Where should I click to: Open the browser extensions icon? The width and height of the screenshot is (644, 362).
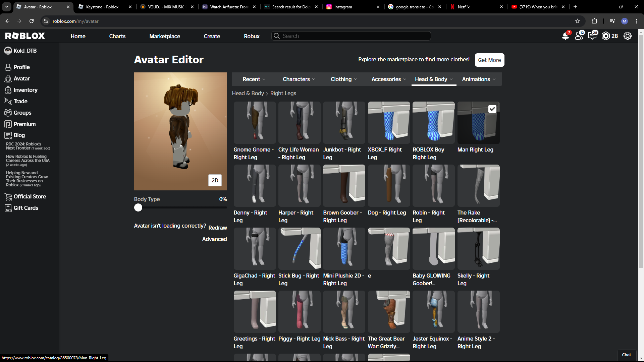click(x=594, y=21)
